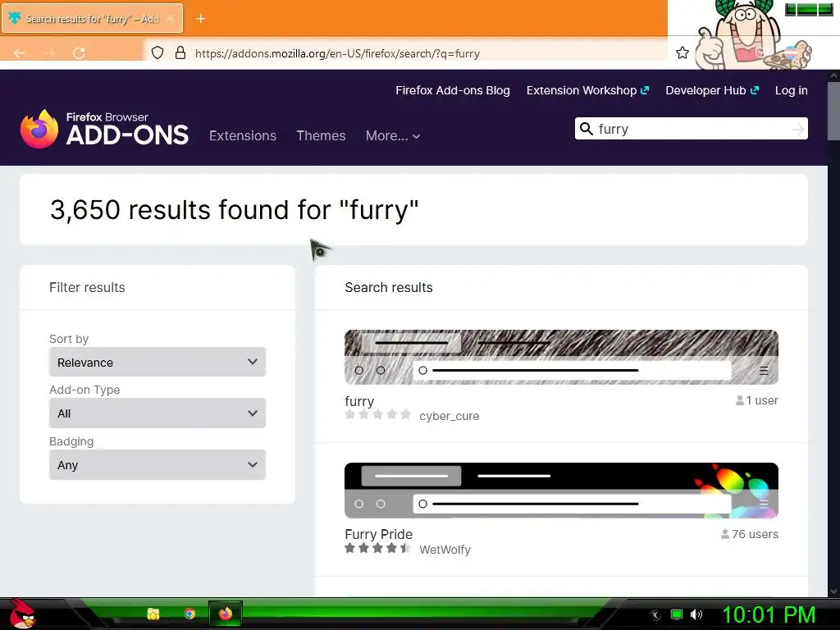This screenshot has height=630, width=840.
Task: Click the 10:01 PM clock
Action: [x=769, y=614]
